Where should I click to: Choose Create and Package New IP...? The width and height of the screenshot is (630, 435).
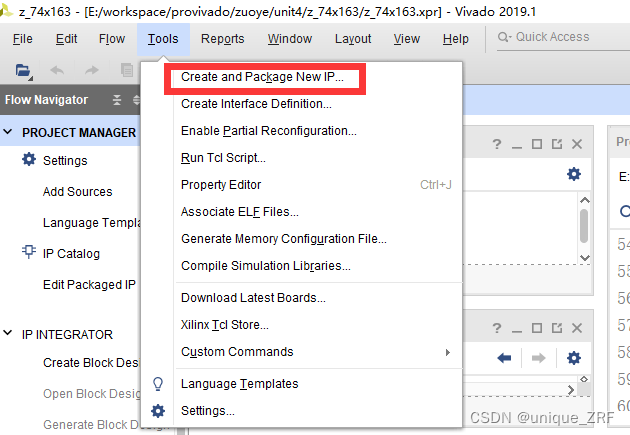(x=262, y=77)
